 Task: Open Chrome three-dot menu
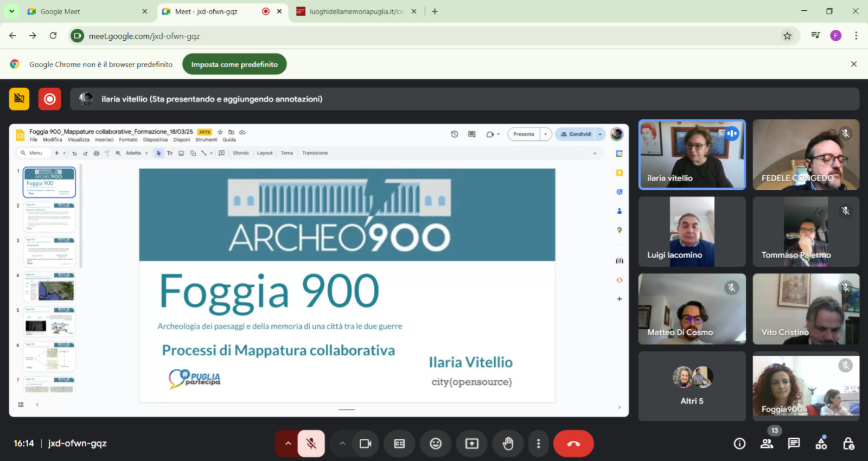tap(856, 36)
